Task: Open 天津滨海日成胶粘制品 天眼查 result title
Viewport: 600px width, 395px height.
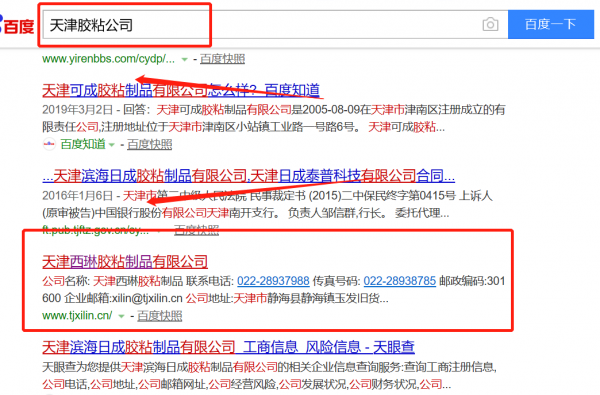Action: (x=228, y=347)
